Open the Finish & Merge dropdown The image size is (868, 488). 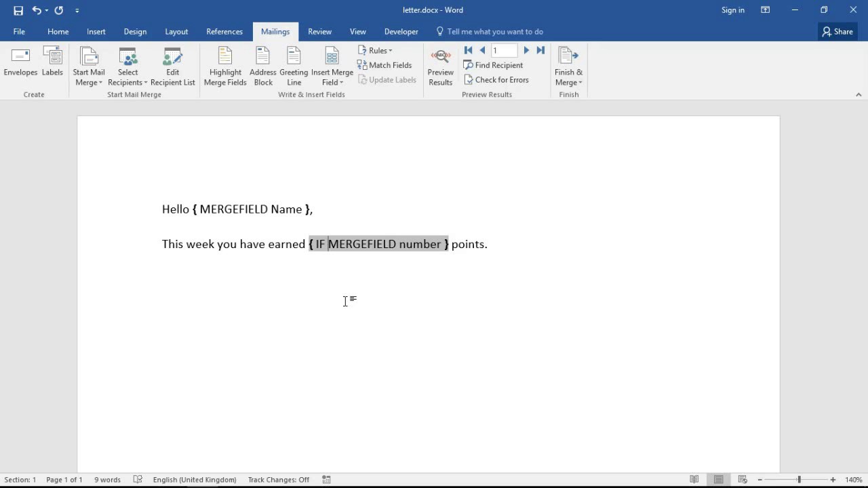[x=568, y=64]
